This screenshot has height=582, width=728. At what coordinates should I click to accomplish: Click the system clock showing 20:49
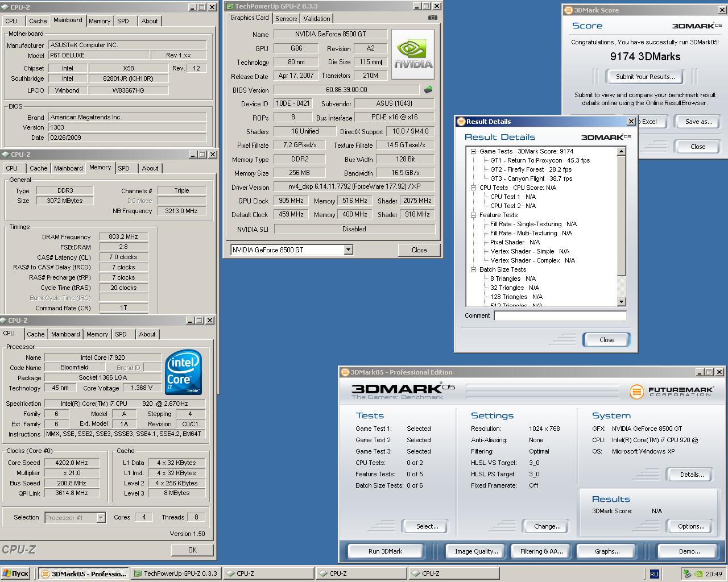click(x=713, y=574)
